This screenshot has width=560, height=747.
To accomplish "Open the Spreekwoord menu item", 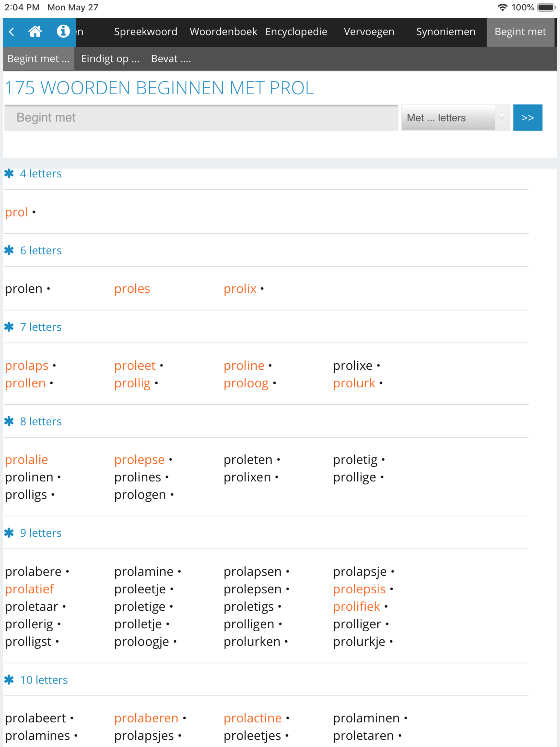I will [145, 32].
